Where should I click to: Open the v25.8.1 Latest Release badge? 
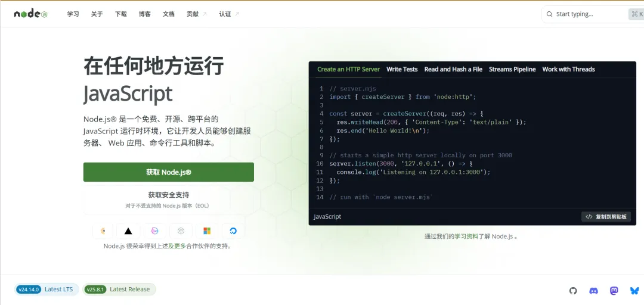pos(119,290)
